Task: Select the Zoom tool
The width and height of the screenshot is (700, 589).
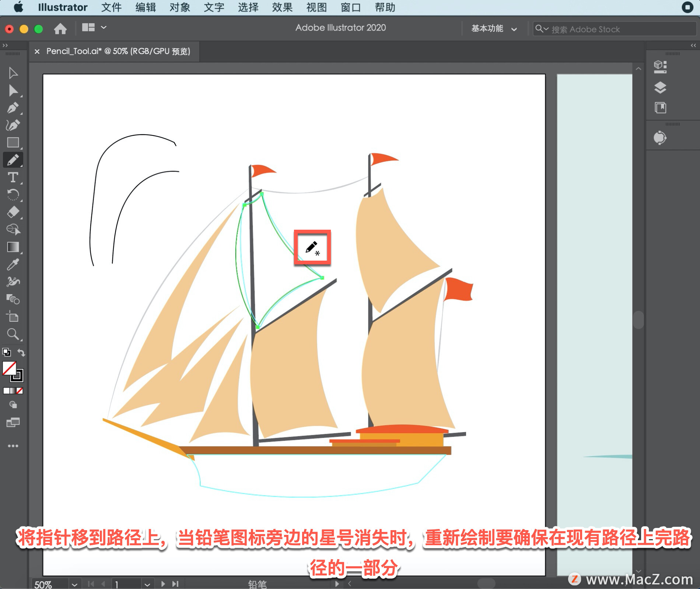Action: click(x=13, y=334)
